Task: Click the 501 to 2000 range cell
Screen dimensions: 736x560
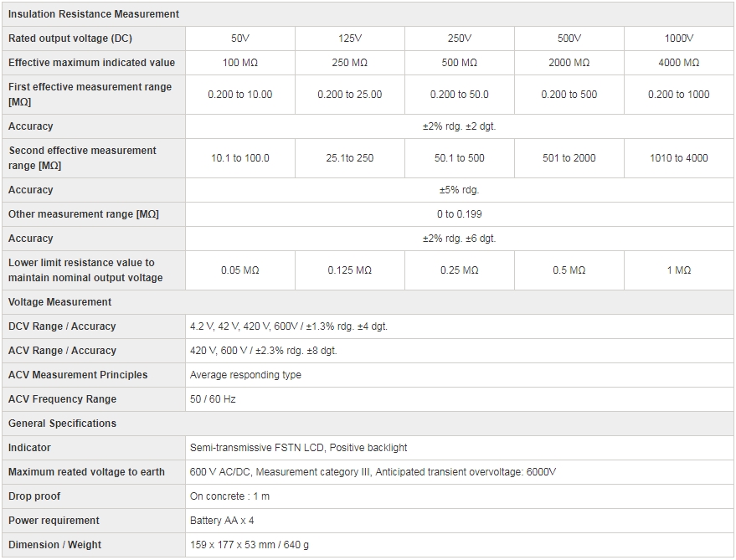Action: coord(569,158)
